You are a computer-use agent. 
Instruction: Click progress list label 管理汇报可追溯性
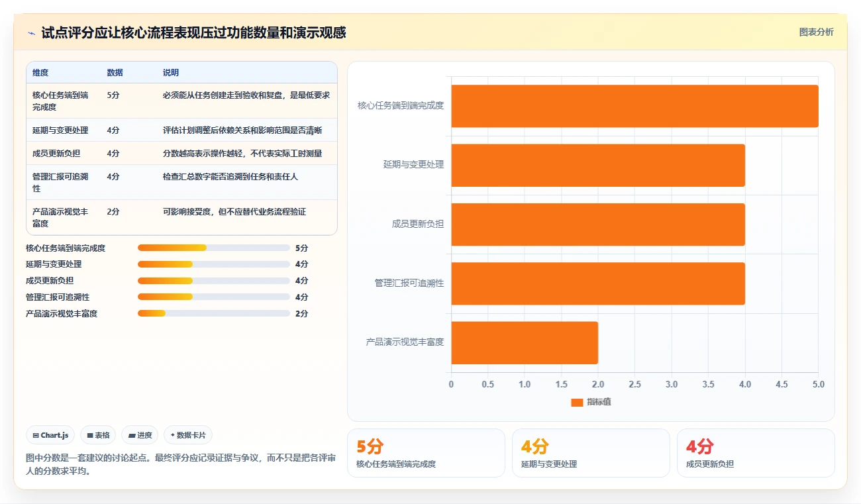pyautogui.click(x=58, y=297)
